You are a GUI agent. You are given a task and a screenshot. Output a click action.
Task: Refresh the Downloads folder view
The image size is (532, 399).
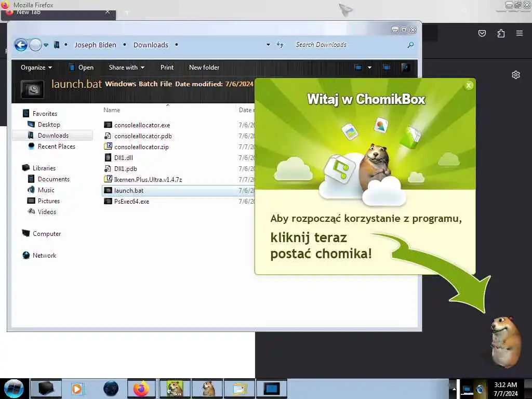pos(280,45)
